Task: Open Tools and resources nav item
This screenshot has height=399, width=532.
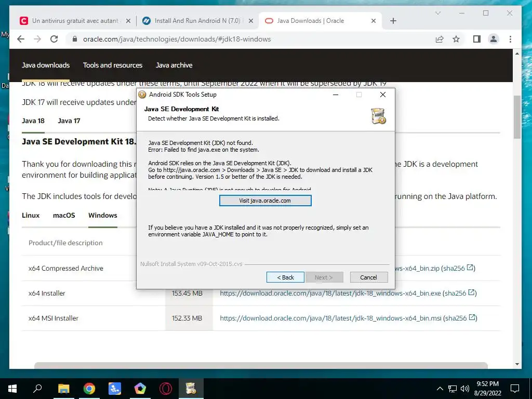Action: click(x=113, y=65)
